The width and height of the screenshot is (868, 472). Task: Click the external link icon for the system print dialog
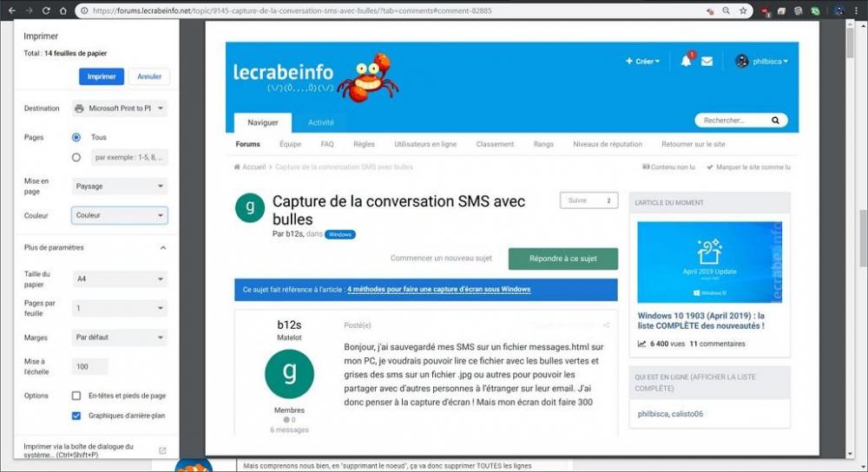(x=162, y=450)
